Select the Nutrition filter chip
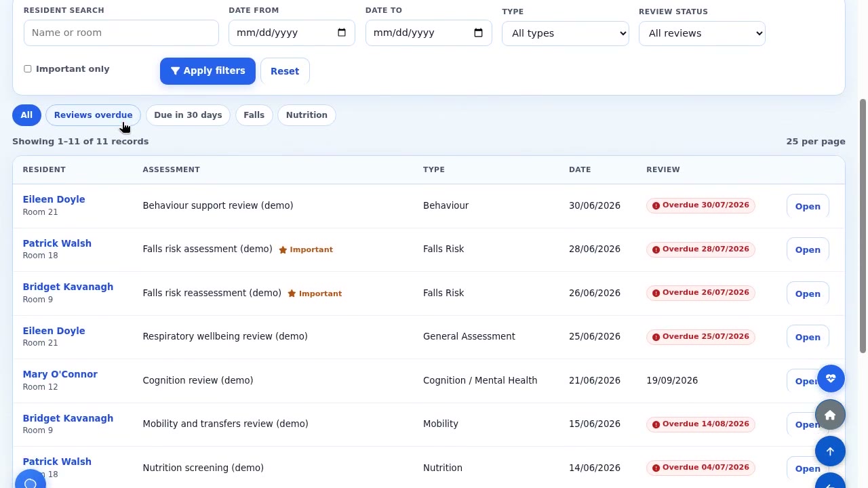 tap(307, 115)
